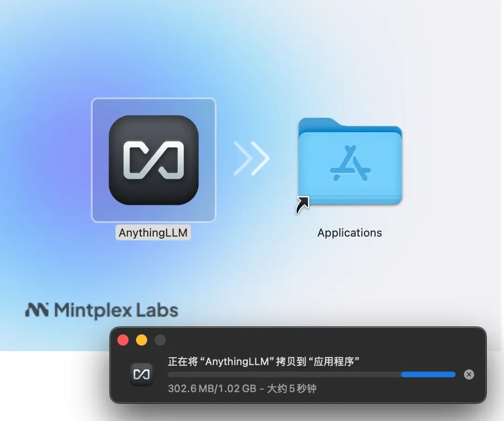Click the Applications folder label
Image resolution: width=504 pixels, height=421 pixels.
point(350,233)
